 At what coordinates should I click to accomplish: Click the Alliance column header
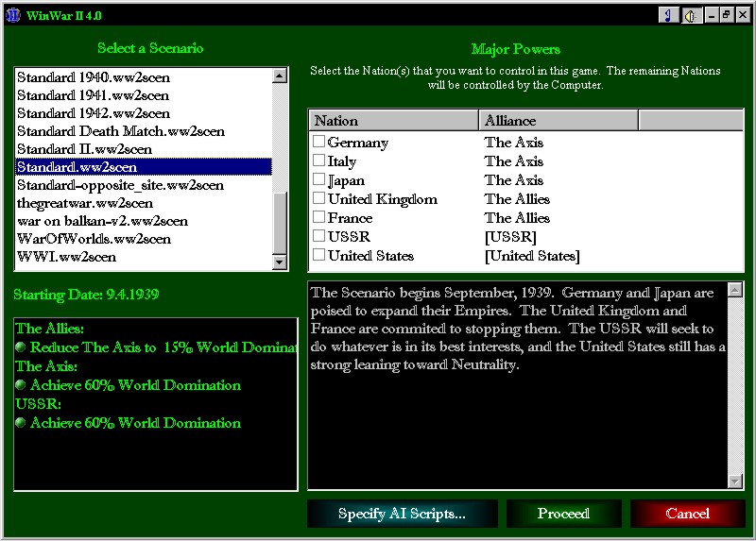(558, 121)
